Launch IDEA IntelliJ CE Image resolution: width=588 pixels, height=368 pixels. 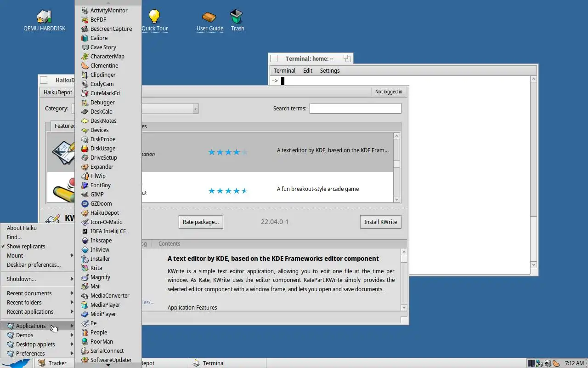tap(108, 231)
